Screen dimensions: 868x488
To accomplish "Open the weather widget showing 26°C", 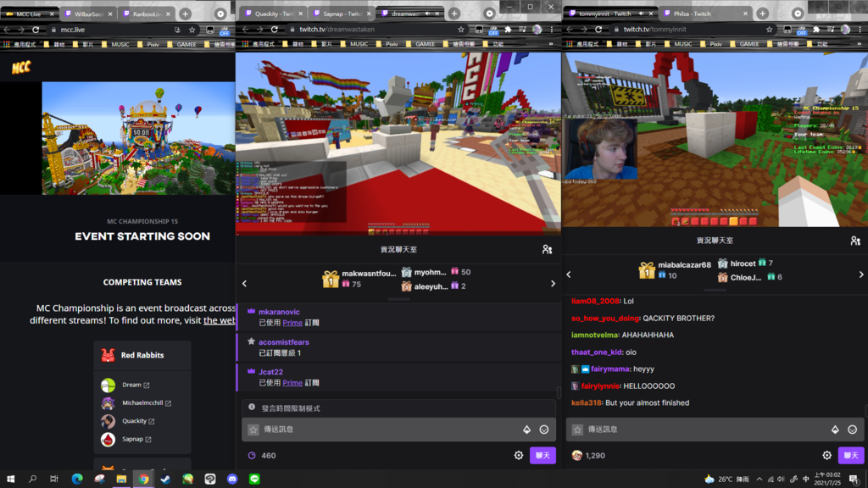I will click(x=726, y=480).
